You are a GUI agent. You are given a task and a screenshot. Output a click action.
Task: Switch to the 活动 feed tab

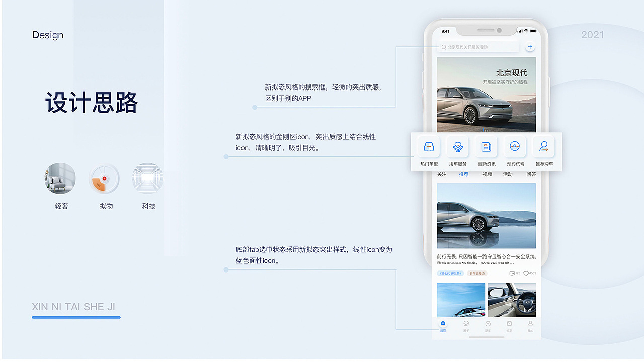click(x=508, y=174)
